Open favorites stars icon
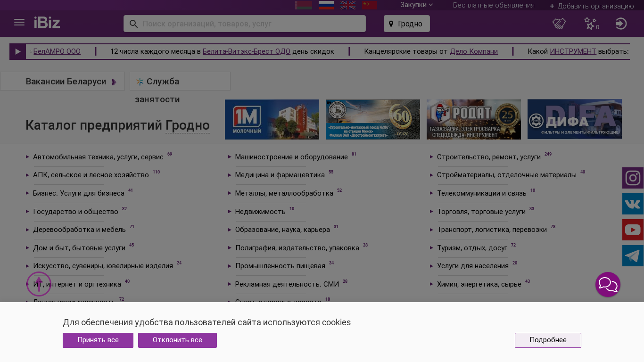The image size is (644, 362). click(x=591, y=24)
